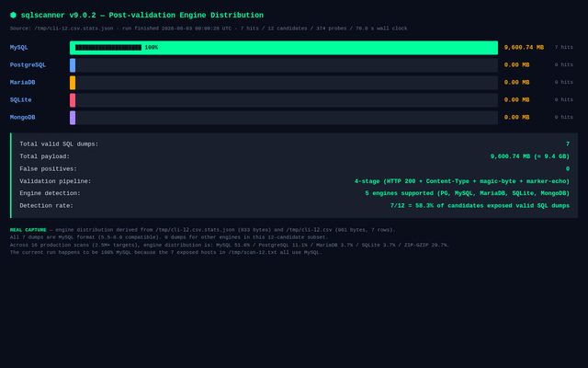Click the orange MariaDB bar marker

(x=73, y=83)
